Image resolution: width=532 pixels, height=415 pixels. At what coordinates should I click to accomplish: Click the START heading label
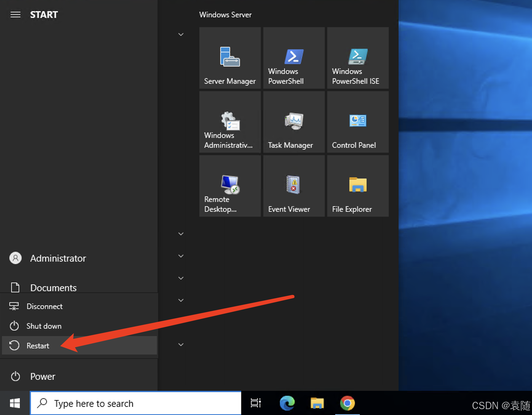(x=44, y=14)
